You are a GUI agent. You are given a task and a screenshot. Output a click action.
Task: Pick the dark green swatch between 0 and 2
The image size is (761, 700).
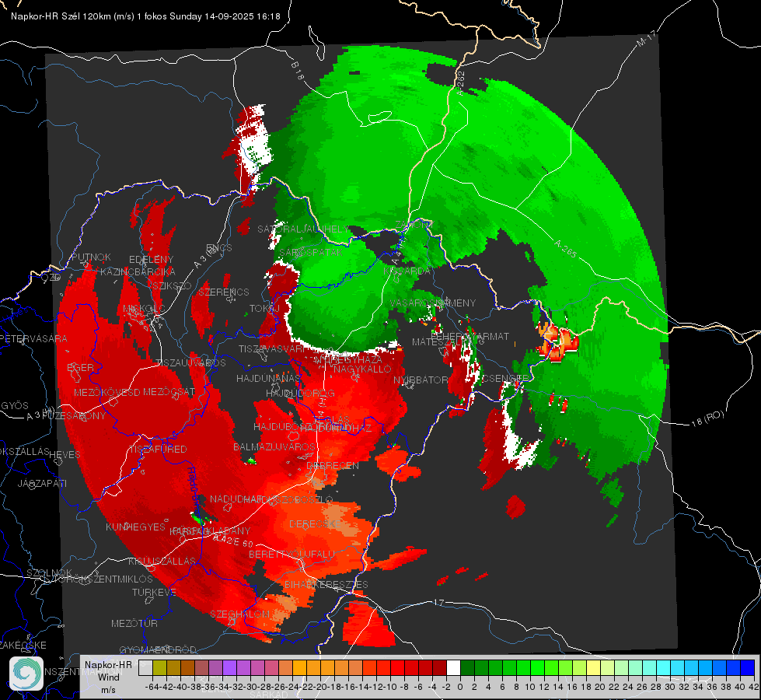[x=467, y=667]
